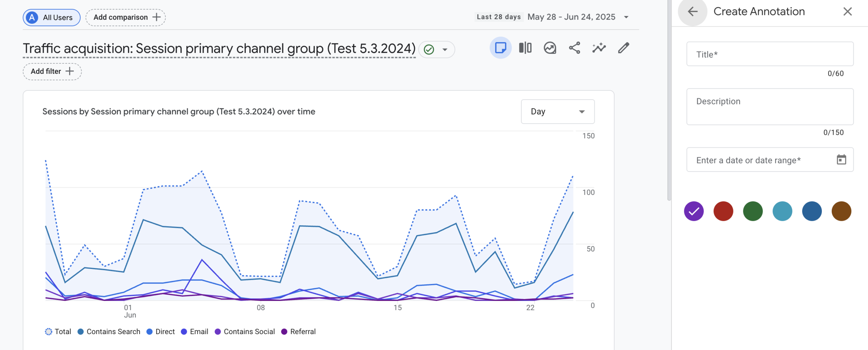Open the compare columns icon
Viewport: 868px width, 350px height.
pos(525,48)
